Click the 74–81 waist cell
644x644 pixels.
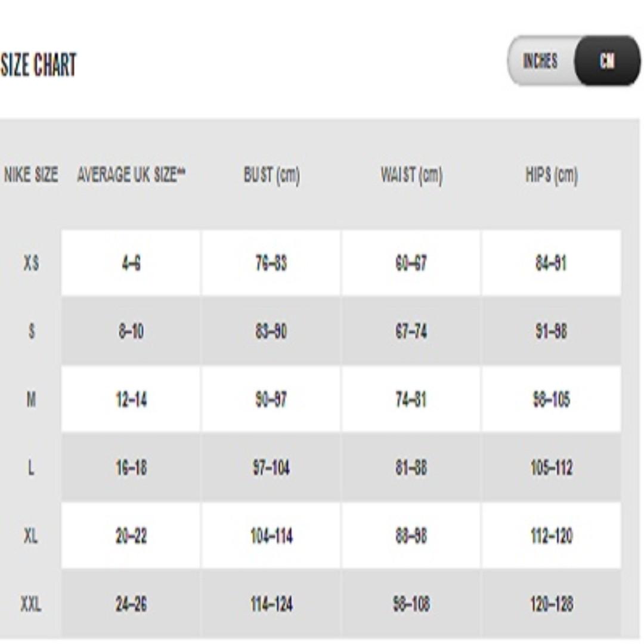coord(411,400)
